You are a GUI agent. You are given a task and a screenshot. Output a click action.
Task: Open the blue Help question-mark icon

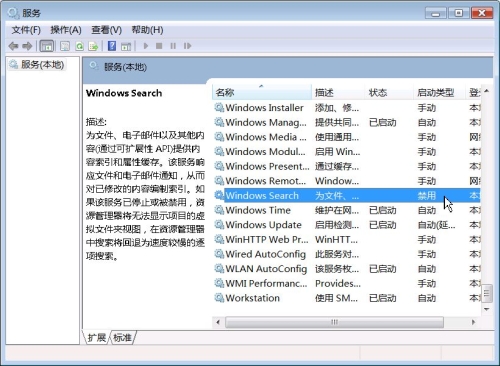(x=112, y=46)
